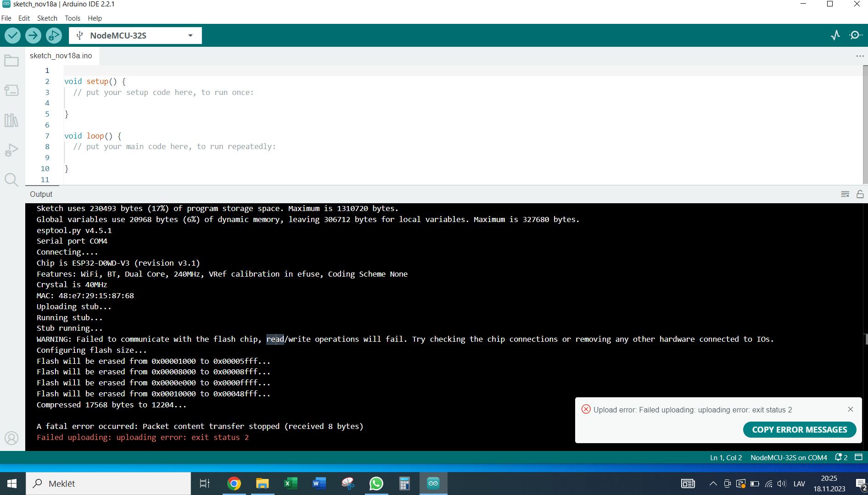
Task: Click the editor vertical scrollbar
Action: click(x=865, y=124)
